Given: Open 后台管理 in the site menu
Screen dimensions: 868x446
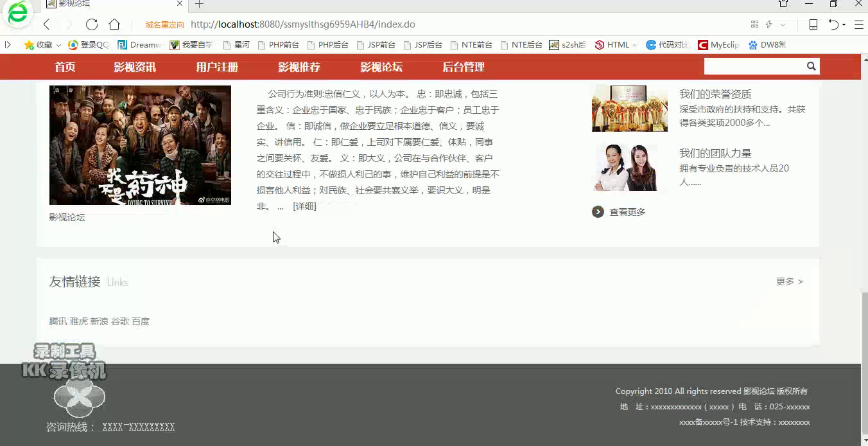Looking at the screenshot, I should coord(464,67).
